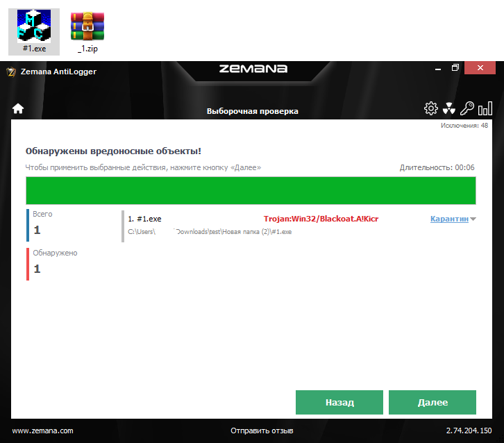The image size is (504, 443).
Task: Open quarantine via the radiation icon
Action: point(448,108)
